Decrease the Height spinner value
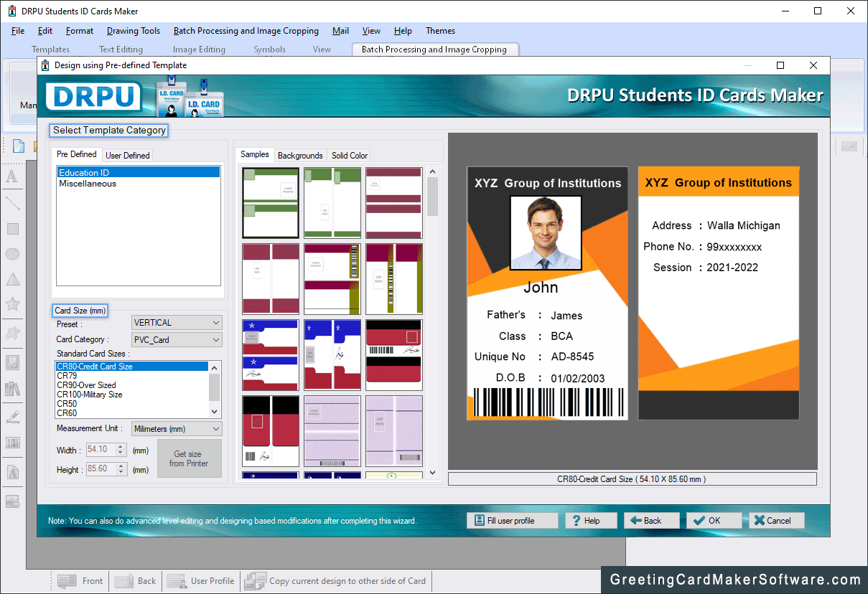868x594 pixels. [x=121, y=472]
